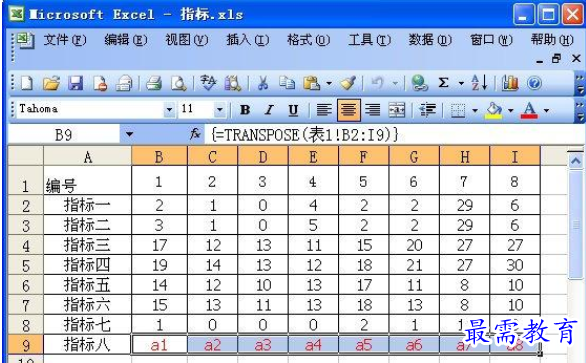
Task: Click the AutoSum sigma icon
Action: (444, 83)
